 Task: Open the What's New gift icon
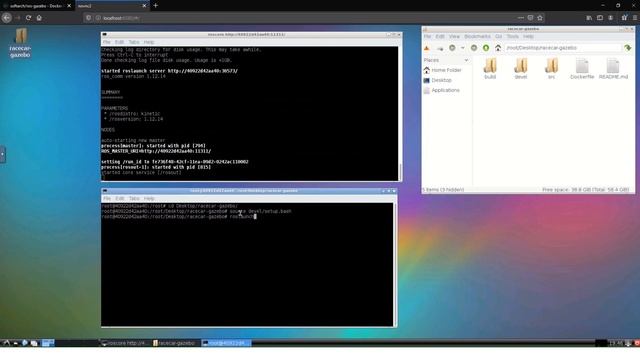[x=624, y=18]
